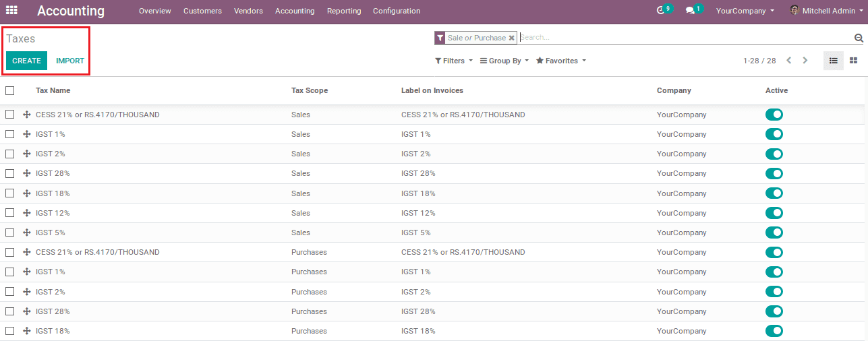This screenshot has width=868, height=341.
Task: Go to previous page arrow
Action: pos(788,61)
